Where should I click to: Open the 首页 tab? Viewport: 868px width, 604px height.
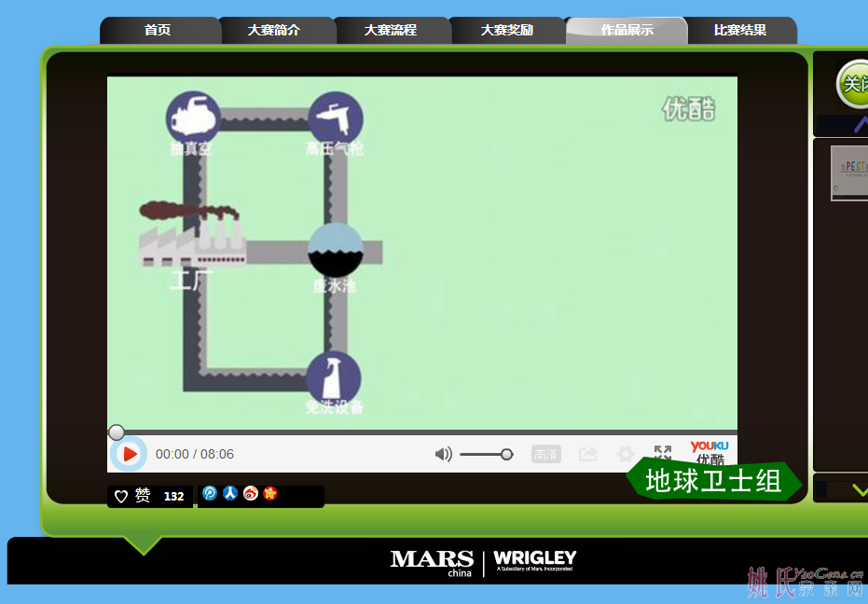click(158, 30)
